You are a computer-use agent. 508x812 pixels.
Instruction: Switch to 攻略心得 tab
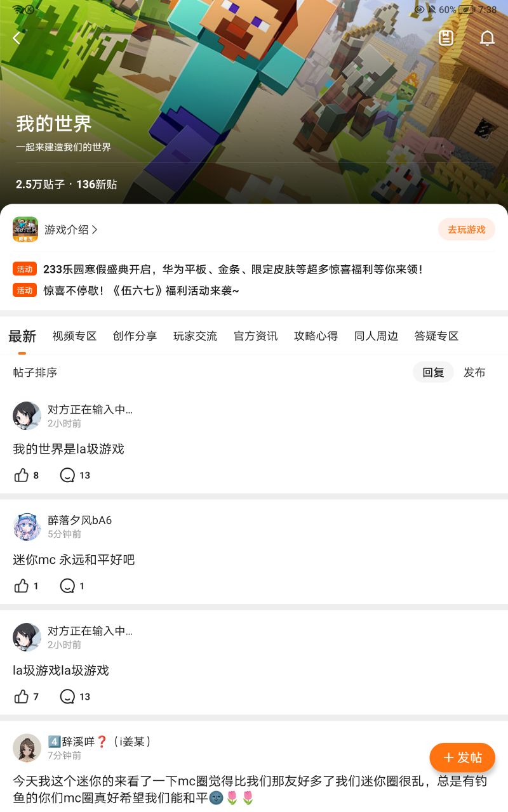pos(316,336)
